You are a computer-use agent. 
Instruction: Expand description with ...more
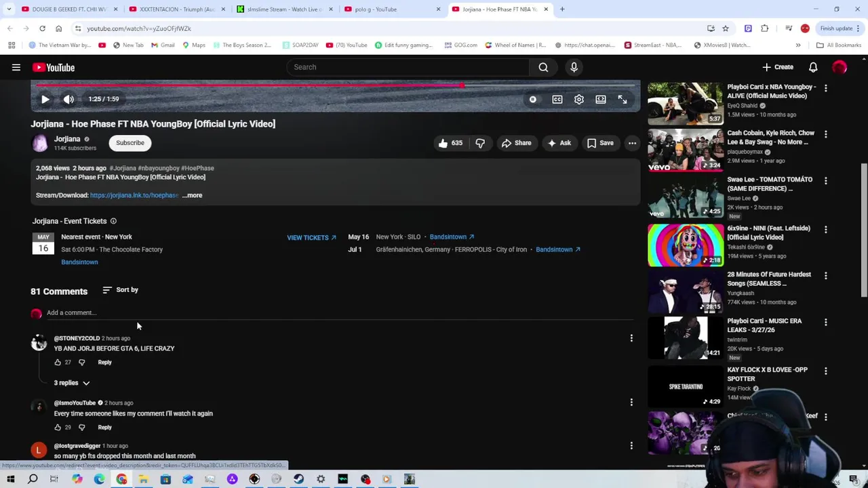pos(192,195)
